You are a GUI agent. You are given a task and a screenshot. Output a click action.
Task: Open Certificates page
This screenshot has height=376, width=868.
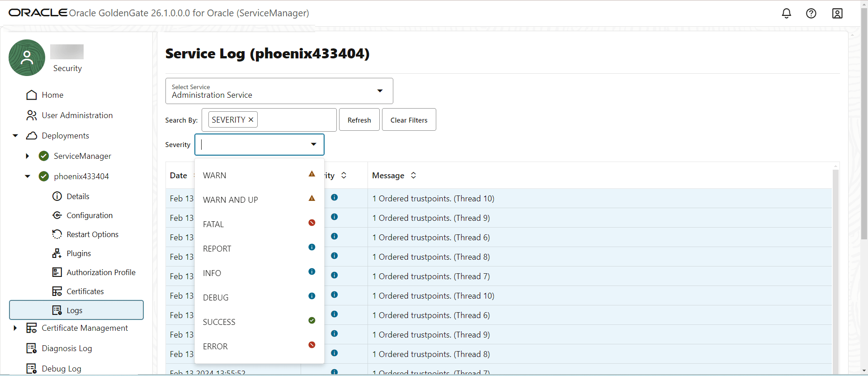[85, 291]
